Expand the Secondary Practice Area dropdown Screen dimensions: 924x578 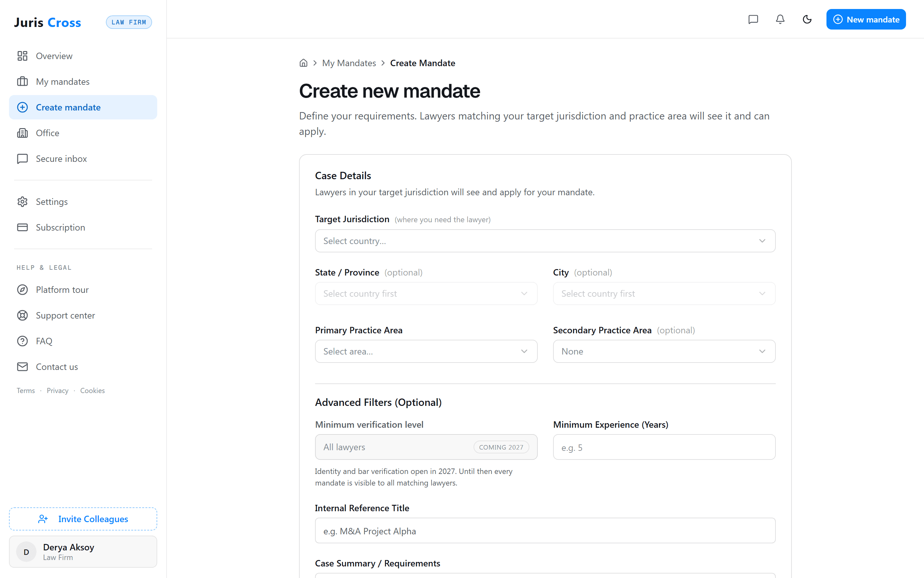click(664, 351)
